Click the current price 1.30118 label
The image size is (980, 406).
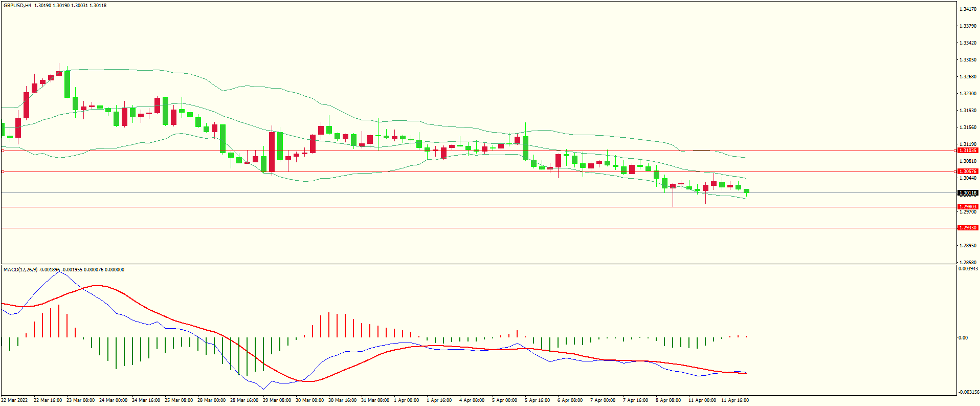(x=967, y=193)
